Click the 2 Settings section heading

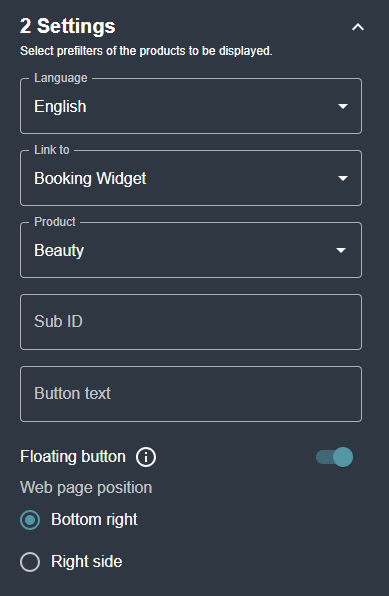pyautogui.click(x=68, y=26)
